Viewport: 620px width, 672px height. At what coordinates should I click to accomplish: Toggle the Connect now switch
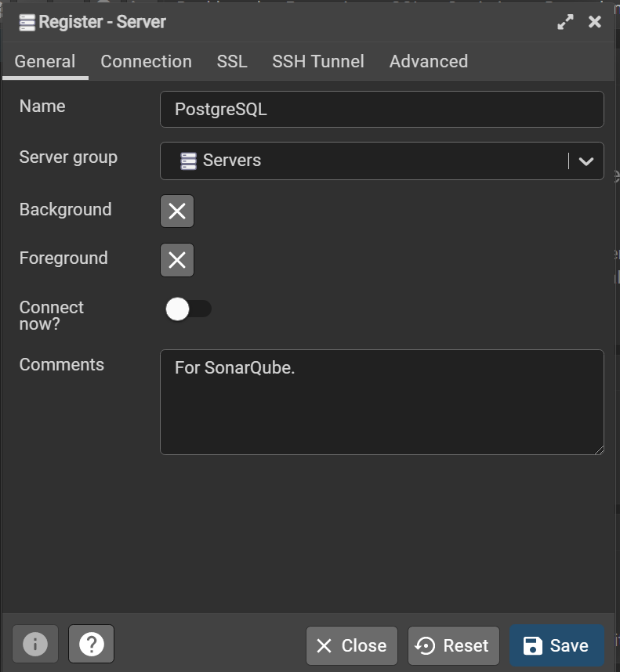[x=188, y=309]
